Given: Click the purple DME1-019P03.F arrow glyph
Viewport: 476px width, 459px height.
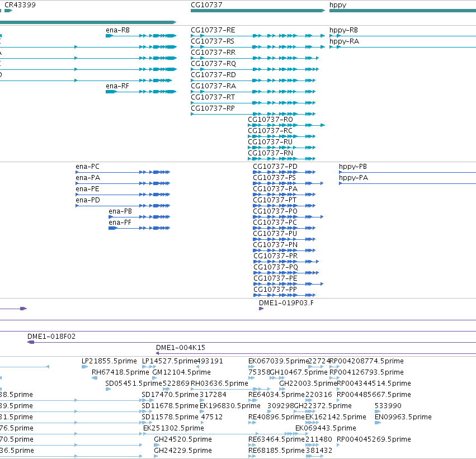Looking at the screenshot, I should tap(261, 309).
